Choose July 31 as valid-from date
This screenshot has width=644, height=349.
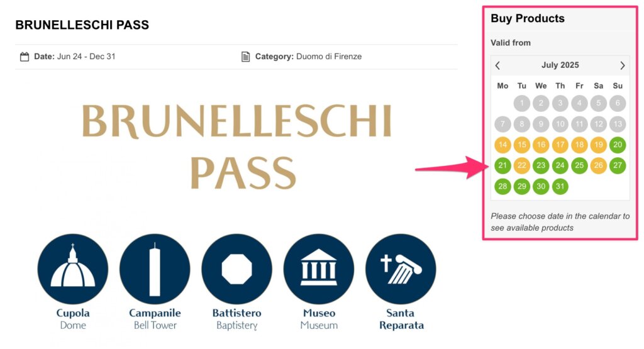pyautogui.click(x=560, y=187)
